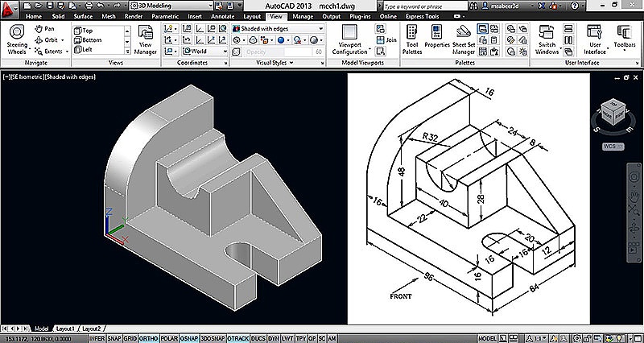This screenshot has height=343, width=644.
Task: Toggle OSNAP in the status bar
Action: (x=189, y=338)
